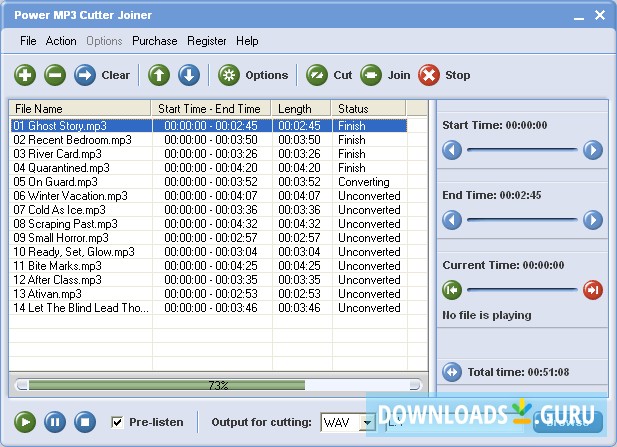Select row 03 River Card.mp3
617x447 pixels.
coord(209,154)
